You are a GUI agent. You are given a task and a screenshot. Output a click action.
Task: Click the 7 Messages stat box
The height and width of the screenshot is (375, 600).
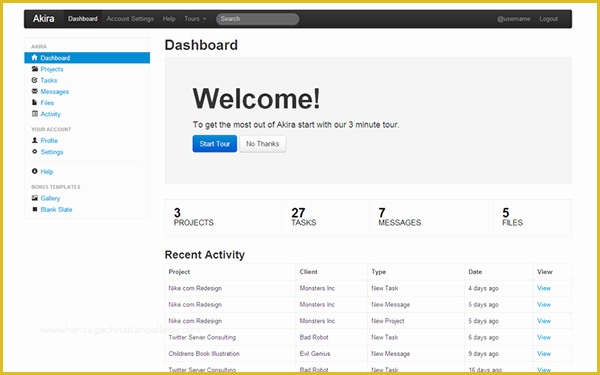click(x=431, y=217)
